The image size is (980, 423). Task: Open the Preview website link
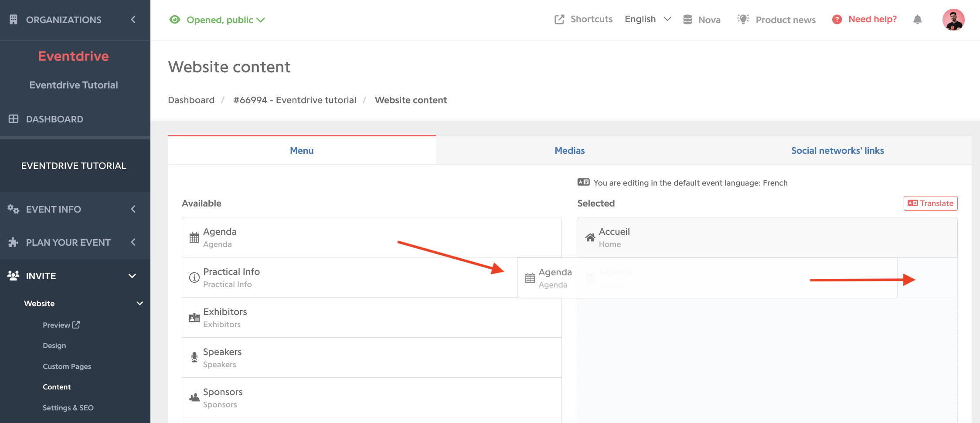(61, 325)
